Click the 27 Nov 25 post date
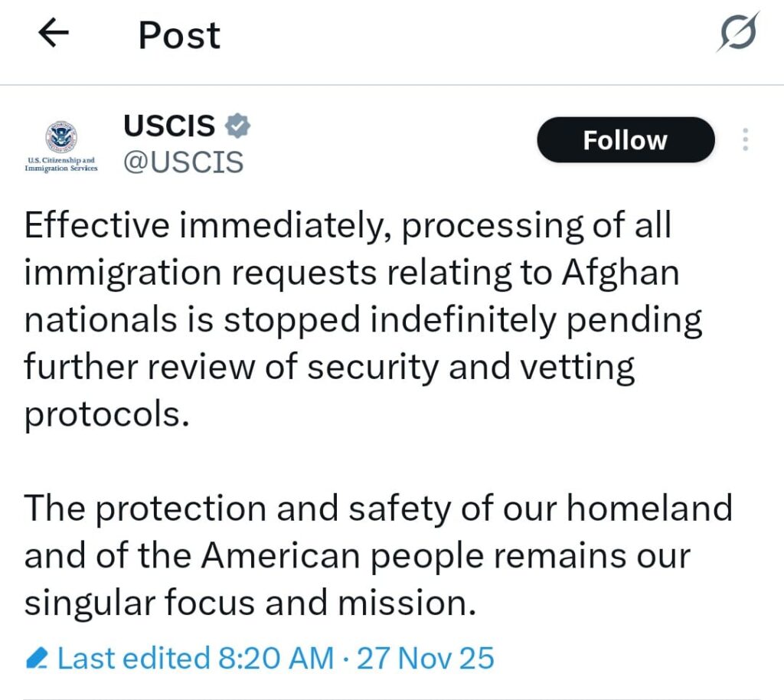The width and height of the screenshot is (784, 700). coord(426,658)
